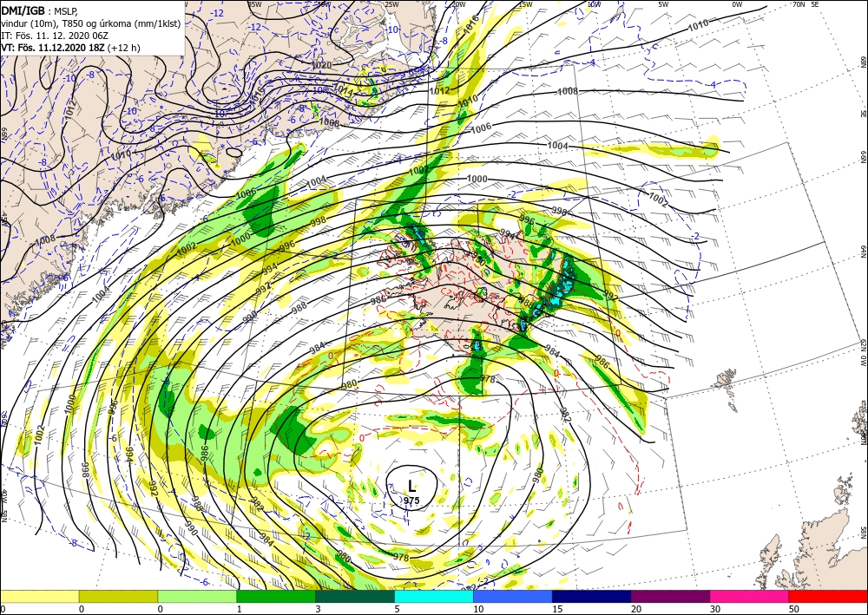This screenshot has height=615, width=868.
Task: Click the light yellow precipitation legend swatch
Action: pyautogui.click(x=39, y=596)
